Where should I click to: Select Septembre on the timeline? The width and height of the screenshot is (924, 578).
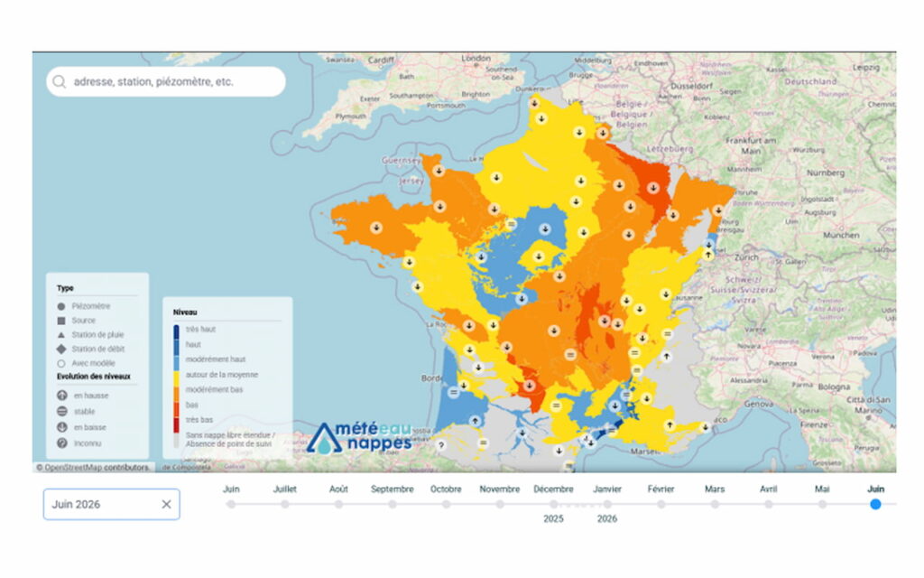pyautogui.click(x=393, y=504)
